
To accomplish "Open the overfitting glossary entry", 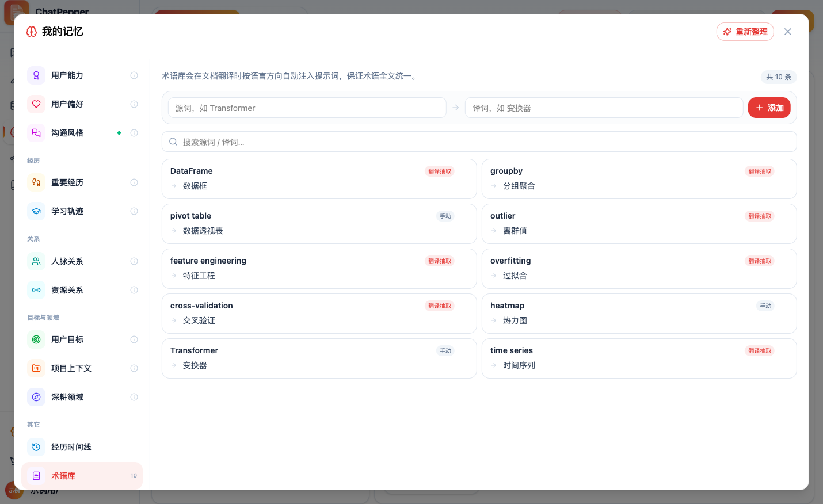I will 639,269.
